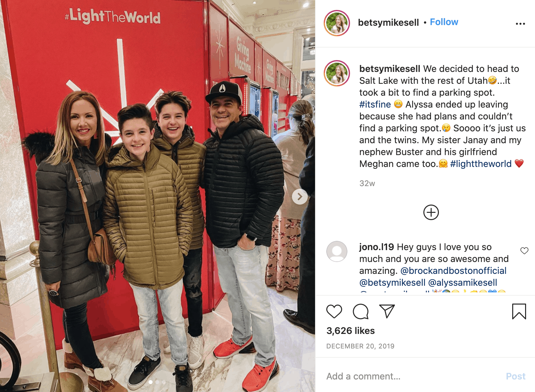Like the post with heart icon

pyautogui.click(x=334, y=311)
